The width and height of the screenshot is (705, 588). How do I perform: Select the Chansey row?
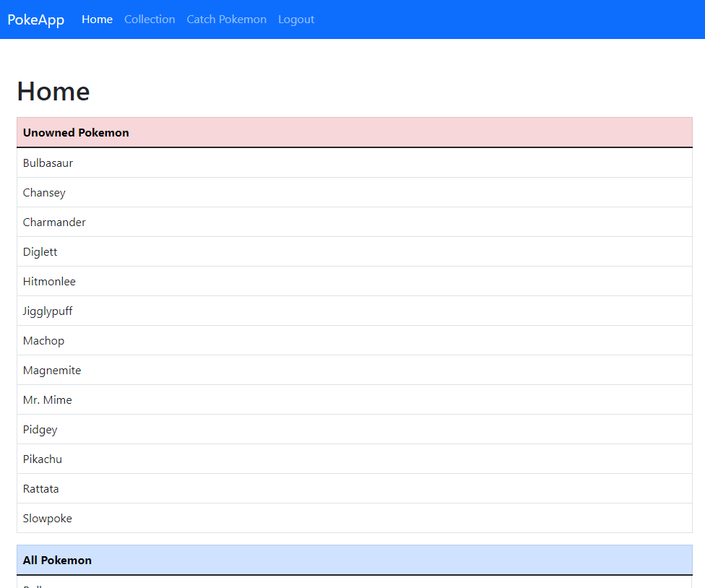coord(354,192)
